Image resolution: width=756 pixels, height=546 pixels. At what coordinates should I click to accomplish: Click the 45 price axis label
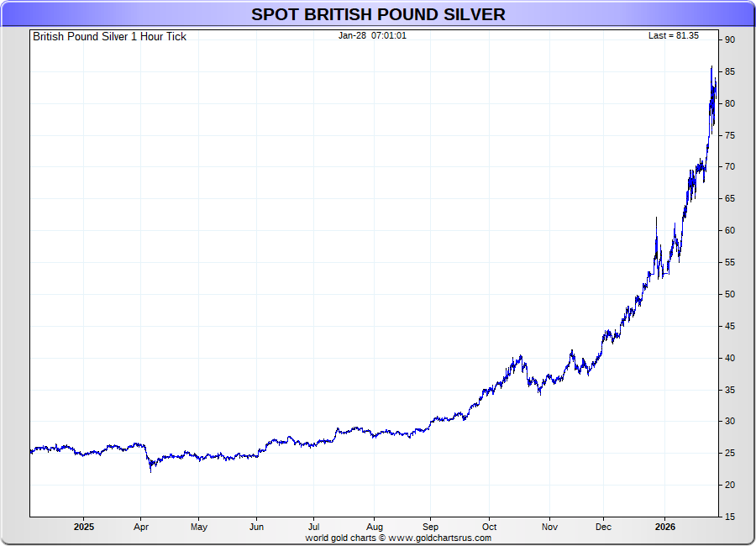point(730,327)
